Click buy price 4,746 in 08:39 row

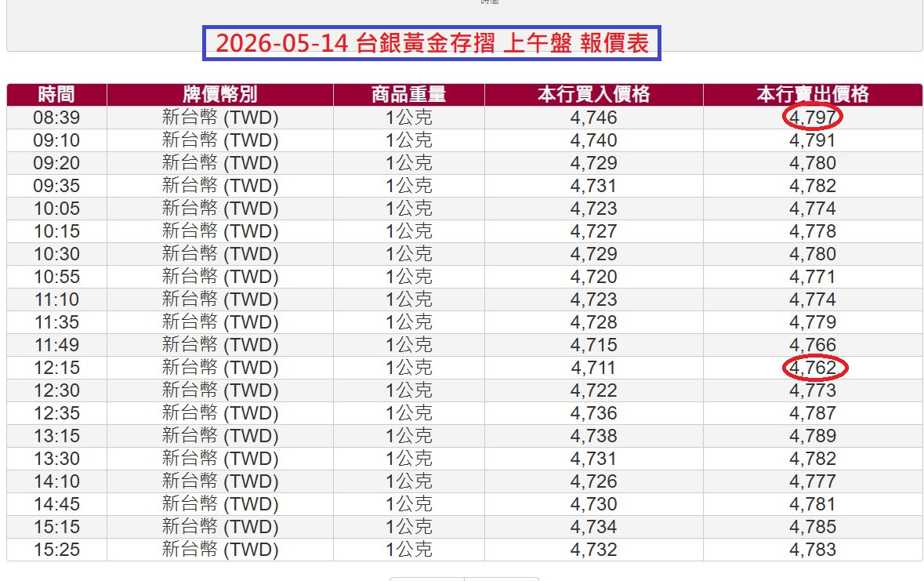[x=594, y=118]
